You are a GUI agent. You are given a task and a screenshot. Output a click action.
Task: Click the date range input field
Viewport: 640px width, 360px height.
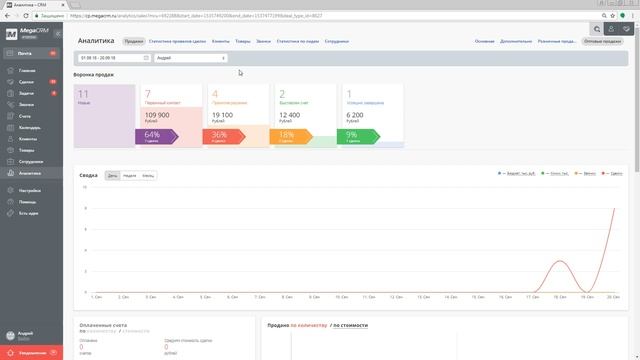point(114,58)
